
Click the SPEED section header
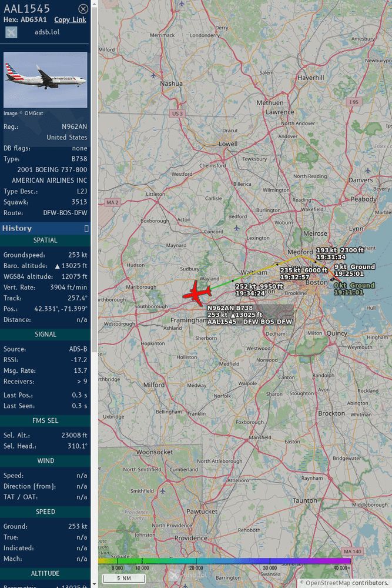45,512
